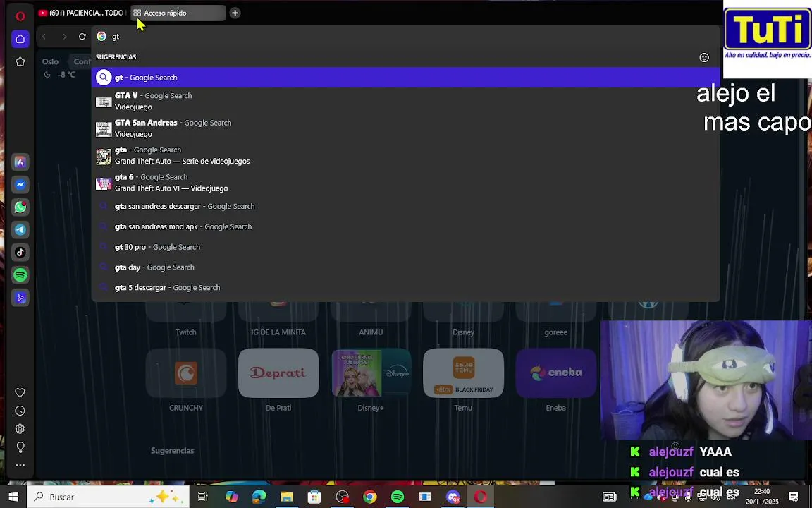Open the Eneba speed dial tile
812x508 pixels.
pos(555,373)
